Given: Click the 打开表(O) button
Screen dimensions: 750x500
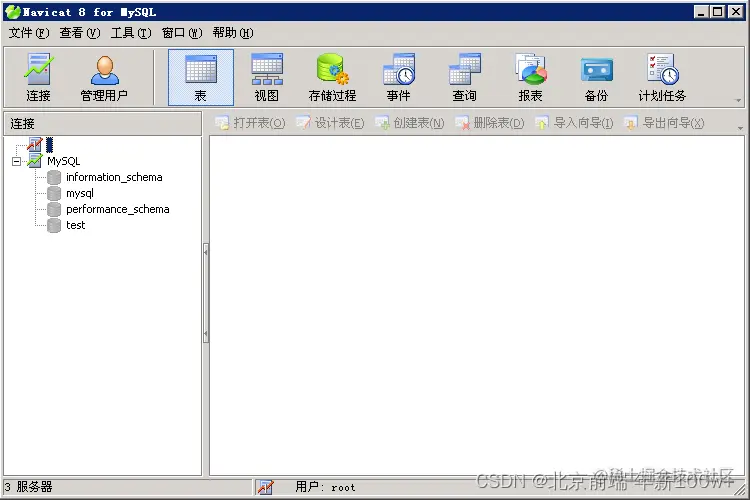Looking at the screenshot, I should [x=250, y=123].
